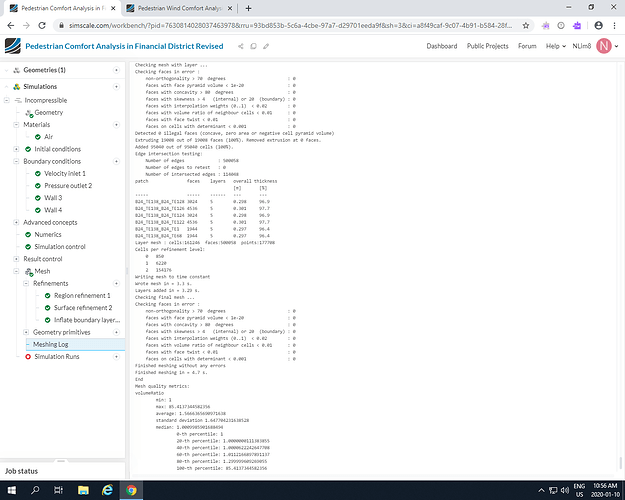Open taskbar search icon
The height and width of the screenshot is (500, 625).
(35, 490)
